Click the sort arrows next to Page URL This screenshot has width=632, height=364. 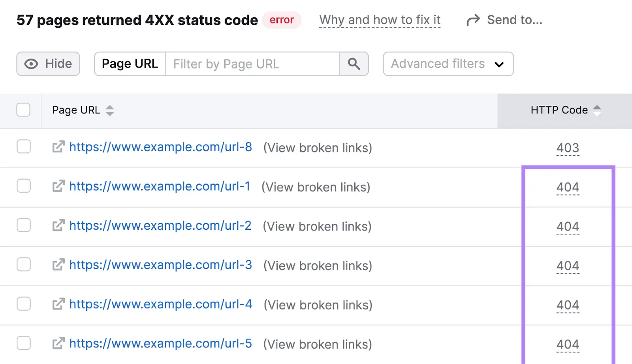[109, 111]
